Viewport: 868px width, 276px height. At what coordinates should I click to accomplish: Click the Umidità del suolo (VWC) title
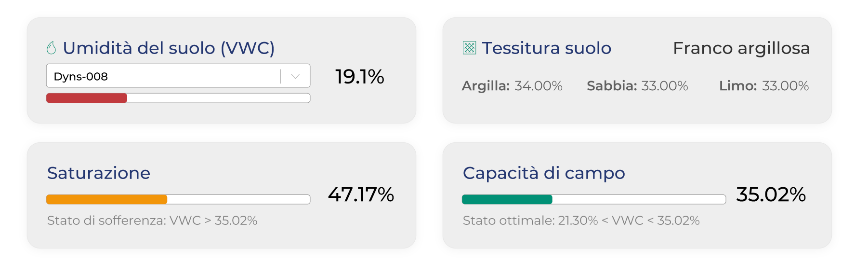(x=169, y=48)
